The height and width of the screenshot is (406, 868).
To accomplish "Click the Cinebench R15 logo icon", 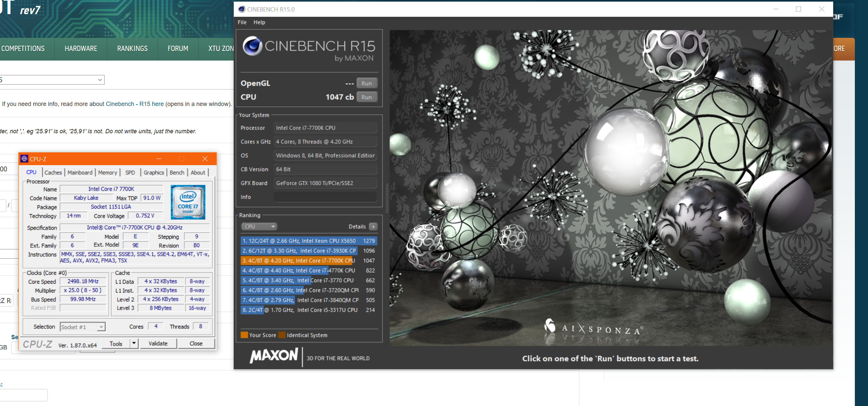I will tap(253, 45).
